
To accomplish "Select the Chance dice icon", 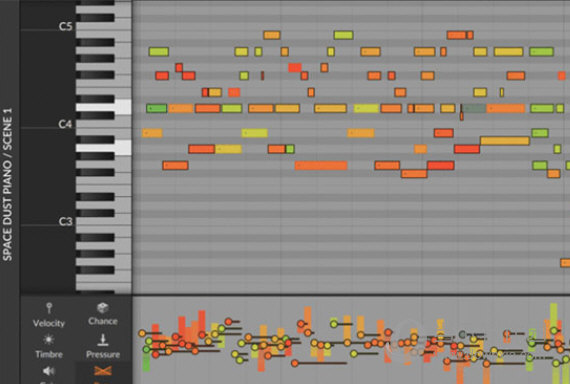I will coord(103,308).
